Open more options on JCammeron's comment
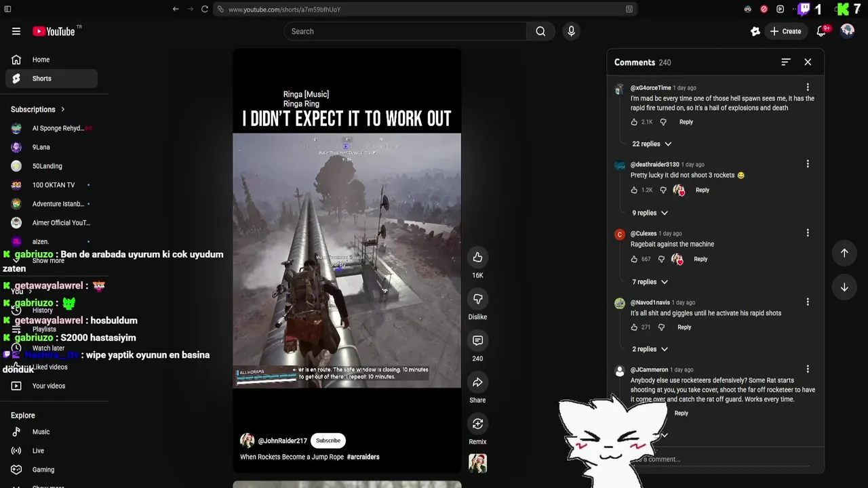 (808, 369)
